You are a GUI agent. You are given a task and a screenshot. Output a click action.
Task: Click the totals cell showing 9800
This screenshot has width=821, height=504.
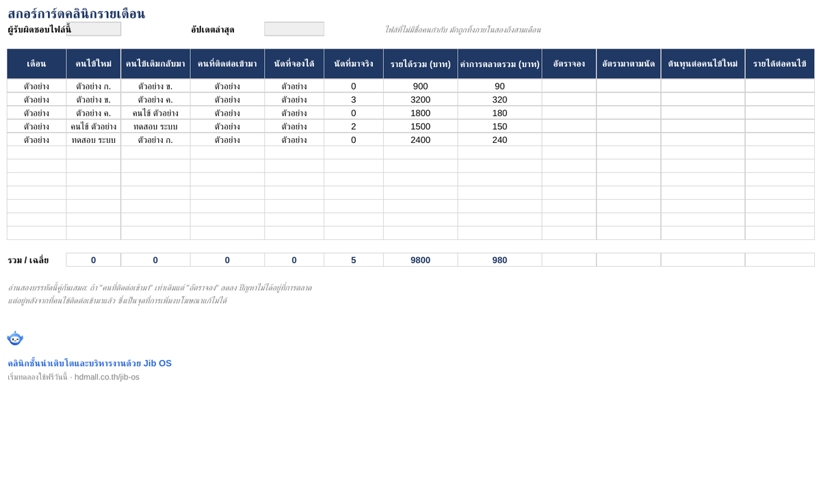tap(421, 260)
